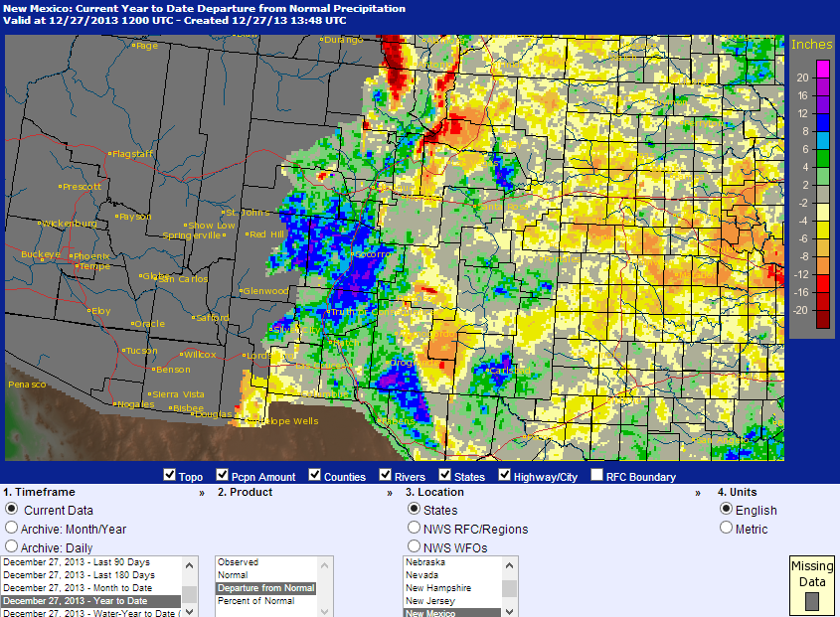Viewport: 840px width, 617px height.
Task: Choose December 27, 2013 - Last 180 Days
Action: tap(80, 575)
